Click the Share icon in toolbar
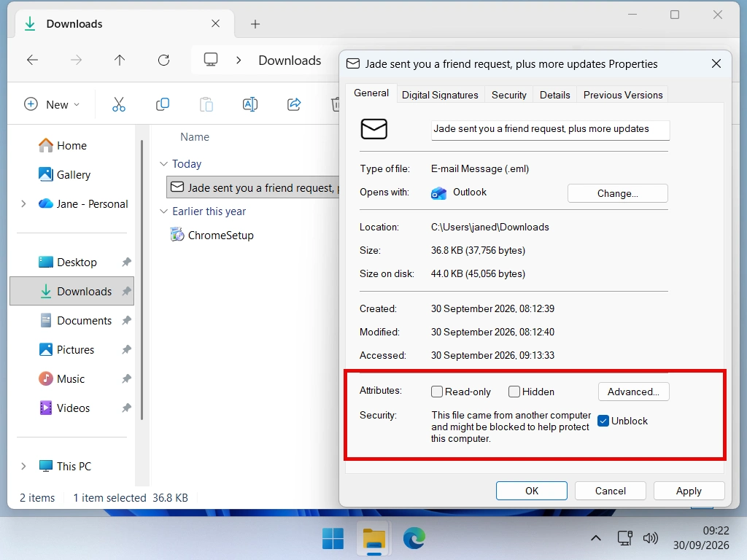Screen dimensions: 747x560 294,104
